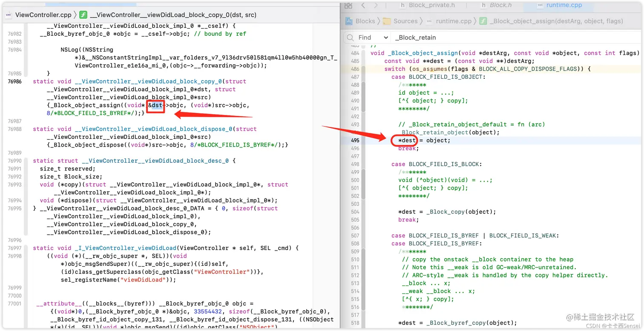The width and height of the screenshot is (644, 331).
Task: Open the __ViewController__viewDidLoad_block_copy_0 jump menu
Action: tap(174, 15)
